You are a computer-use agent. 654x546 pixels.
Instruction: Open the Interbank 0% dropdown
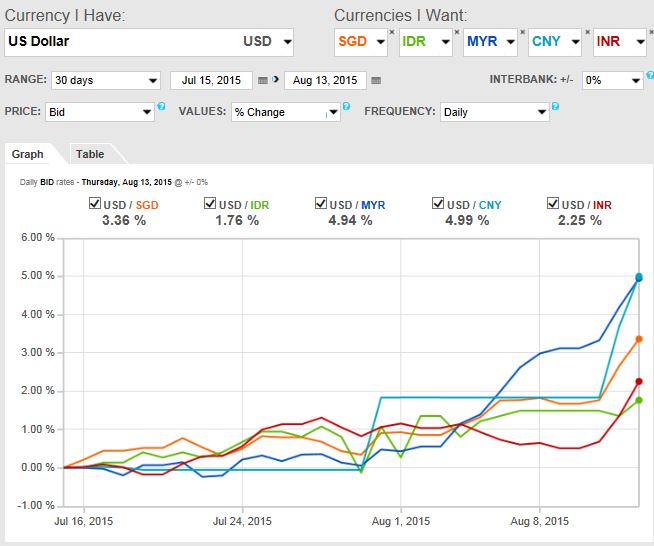tap(613, 81)
